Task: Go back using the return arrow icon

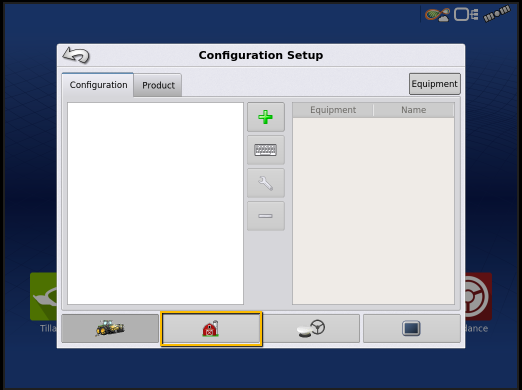Action: pyautogui.click(x=76, y=55)
